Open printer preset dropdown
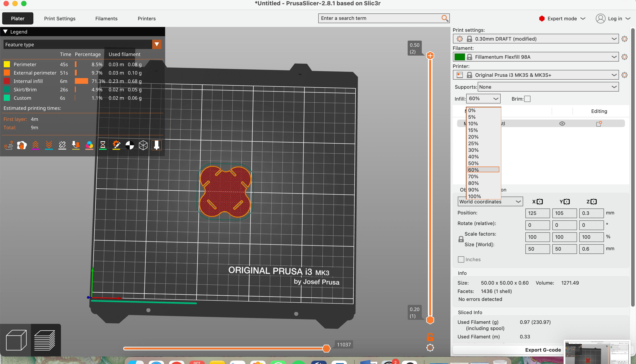 click(x=614, y=75)
